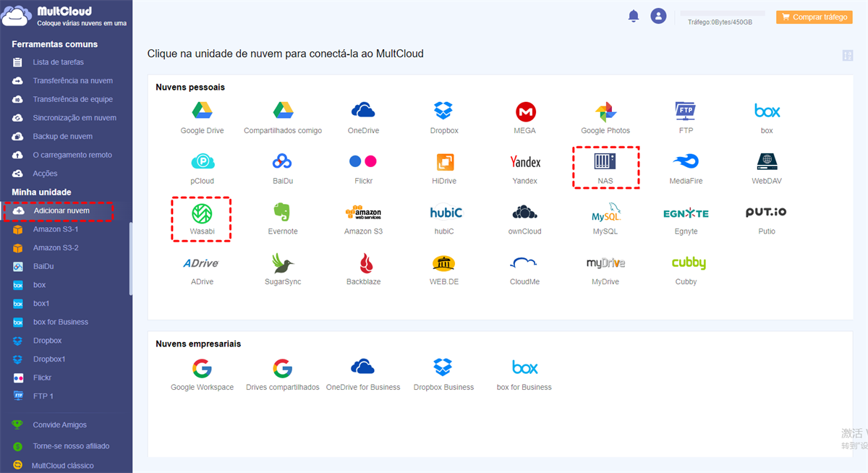Select the Flickr cloud in Nuvens pessoais

(x=363, y=161)
